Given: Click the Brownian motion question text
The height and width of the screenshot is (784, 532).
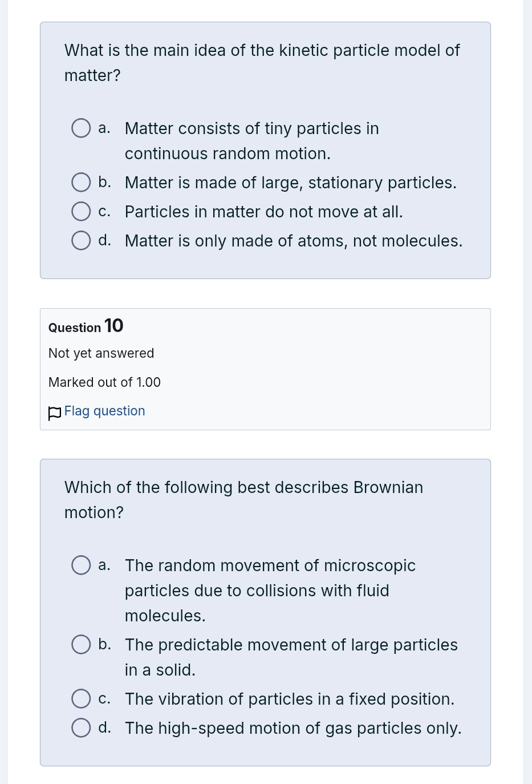Looking at the screenshot, I should (243, 499).
